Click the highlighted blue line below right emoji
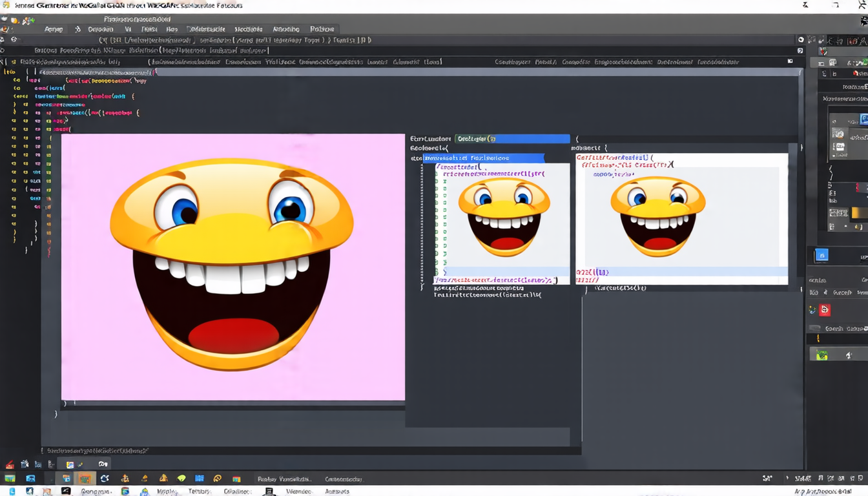The height and width of the screenshot is (496, 868). (x=681, y=272)
